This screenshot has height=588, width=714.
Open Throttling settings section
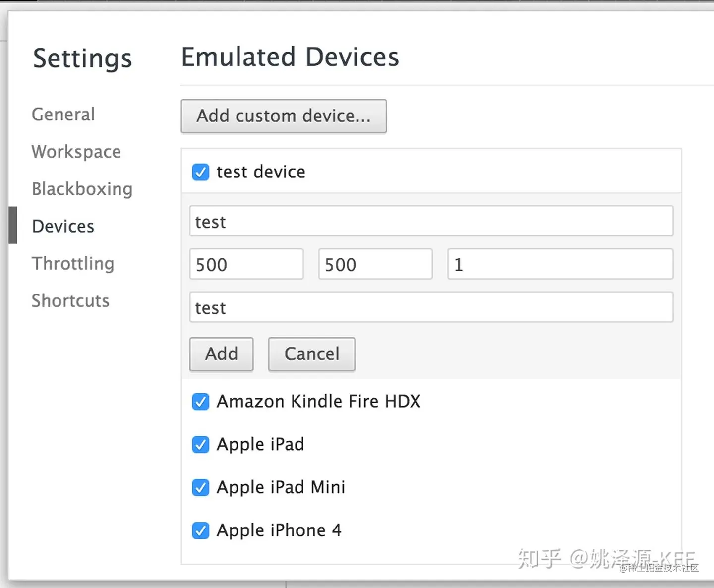[73, 263]
